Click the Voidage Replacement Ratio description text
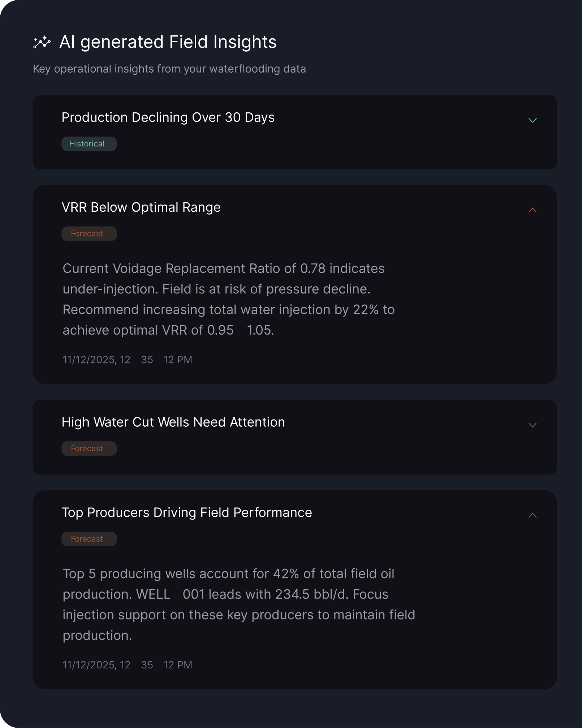The image size is (582, 728). pyautogui.click(x=228, y=299)
